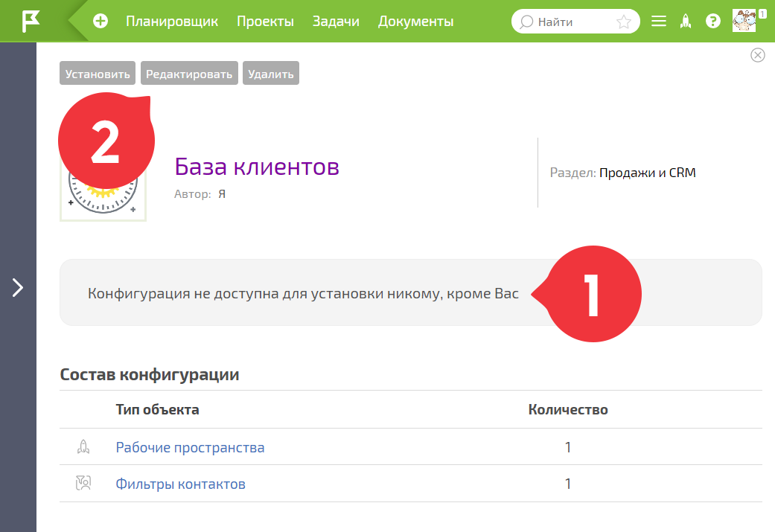Open the green plus create menu
Viewport: 775px width, 532px height.
point(101,22)
